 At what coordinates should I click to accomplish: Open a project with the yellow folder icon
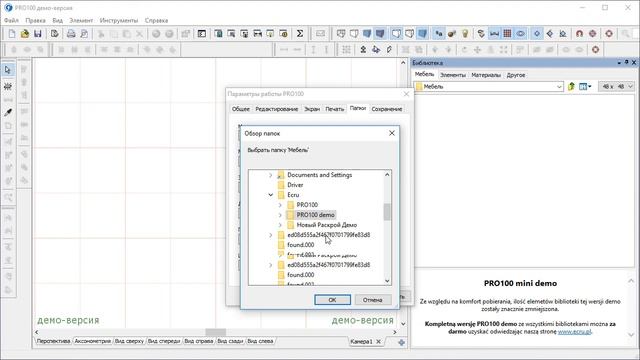[25, 33]
